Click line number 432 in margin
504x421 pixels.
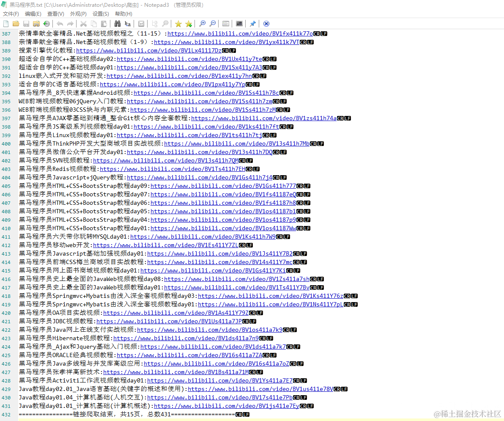coord(6,415)
